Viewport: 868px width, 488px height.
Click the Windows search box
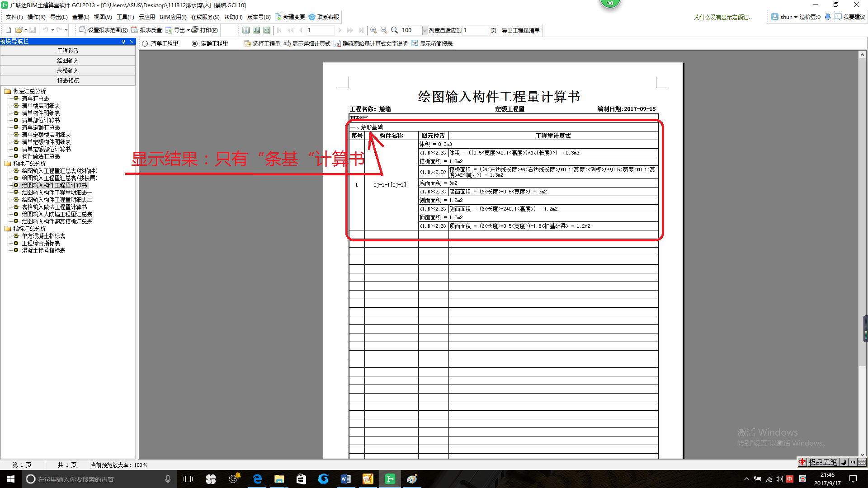coord(99,479)
